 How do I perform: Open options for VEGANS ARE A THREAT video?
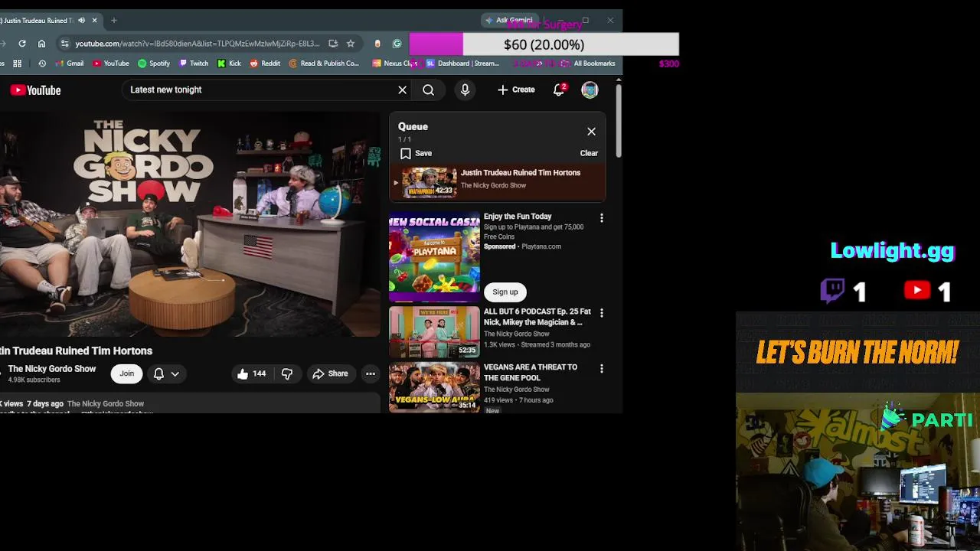602,368
